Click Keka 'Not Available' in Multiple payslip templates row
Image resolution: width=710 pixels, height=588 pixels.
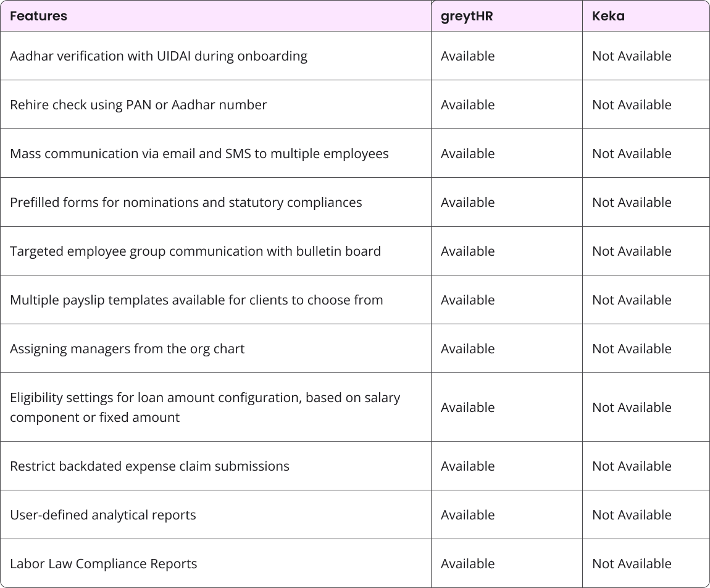click(632, 300)
